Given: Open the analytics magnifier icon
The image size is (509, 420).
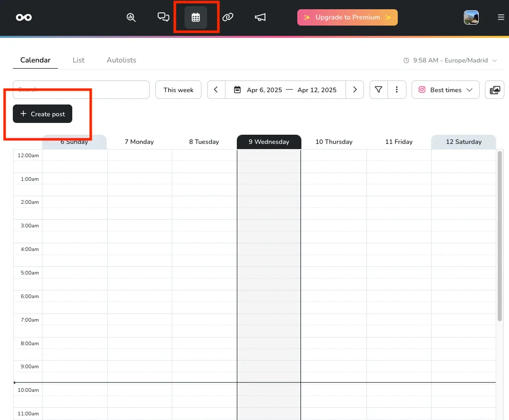Looking at the screenshot, I should (131, 17).
